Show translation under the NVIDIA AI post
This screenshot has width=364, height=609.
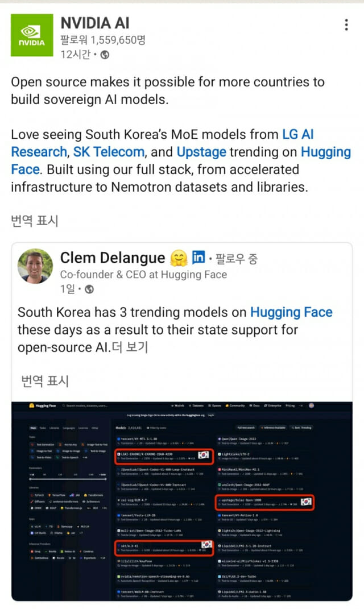(34, 220)
